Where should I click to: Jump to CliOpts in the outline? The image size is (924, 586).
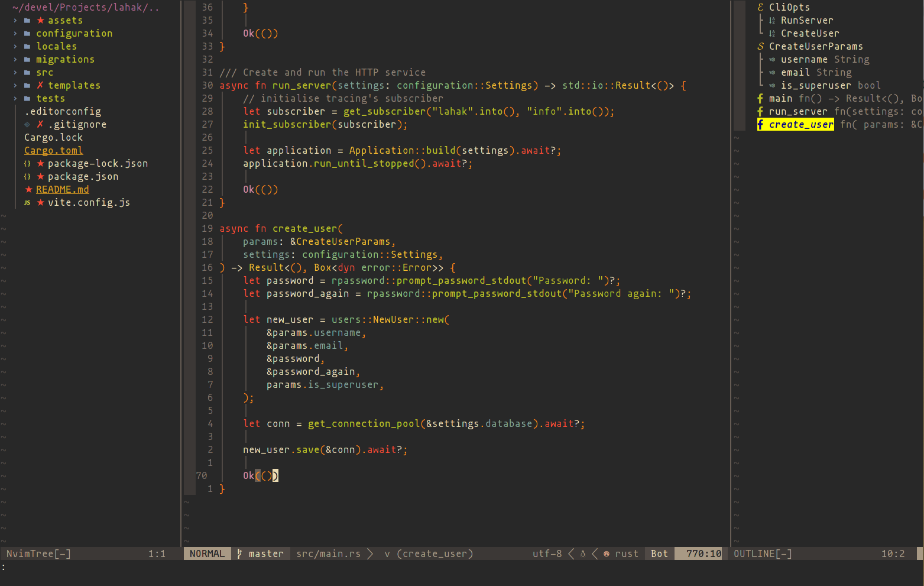click(x=789, y=8)
